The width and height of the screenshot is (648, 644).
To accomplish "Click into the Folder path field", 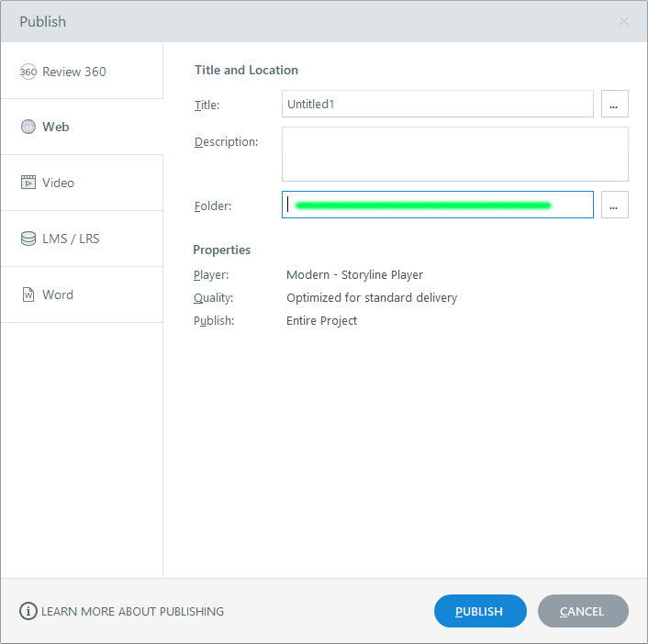I will (437, 205).
